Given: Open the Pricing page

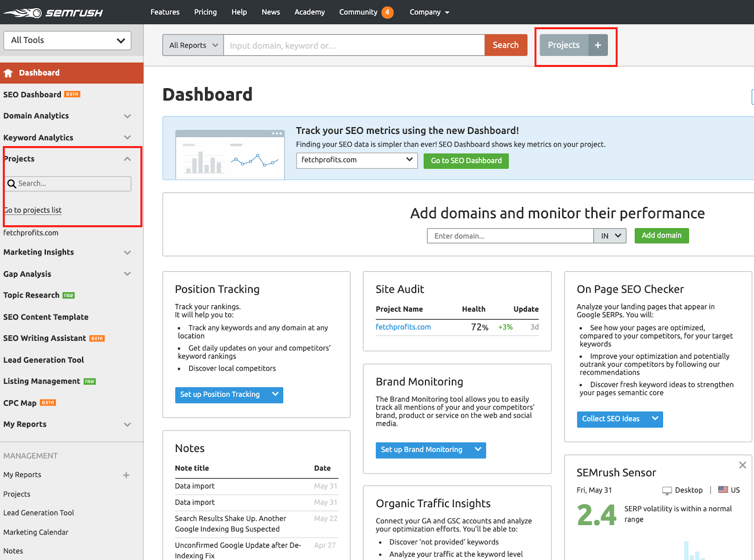Looking at the screenshot, I should [205, 12].
